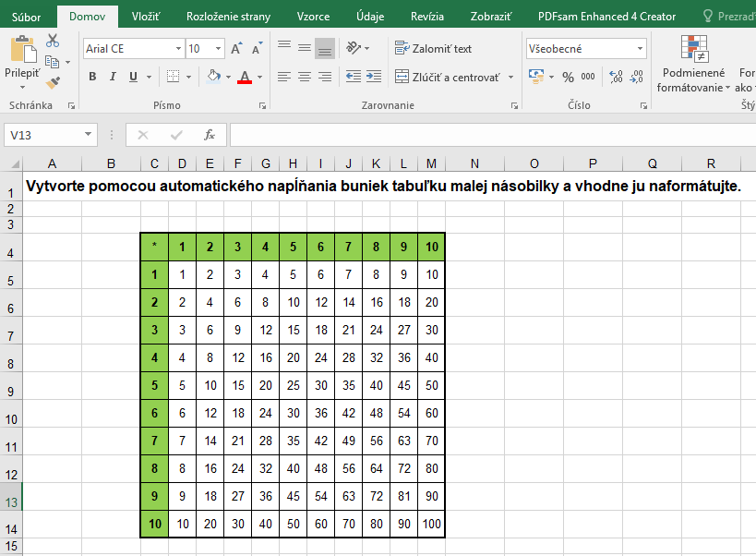Image resolution: width=756 pixels, height=556 pixels.
Task: Click the red font color swatch
Action: tap(244, 77)
